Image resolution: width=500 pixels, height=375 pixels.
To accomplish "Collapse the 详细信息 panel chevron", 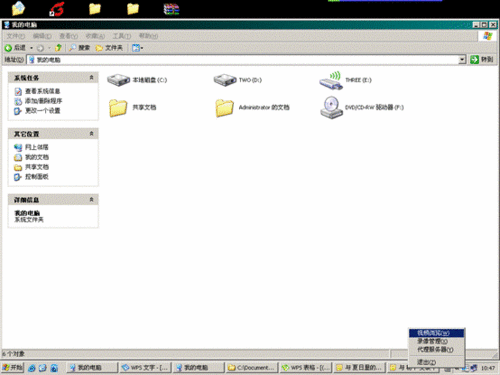I will click(91, 200).
